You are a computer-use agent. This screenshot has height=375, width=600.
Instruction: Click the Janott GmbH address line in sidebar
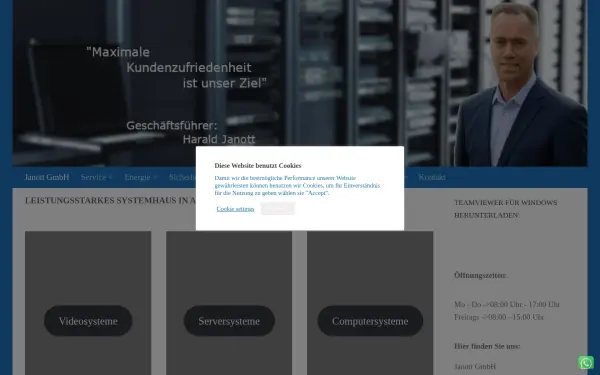(x=475, y=367)
